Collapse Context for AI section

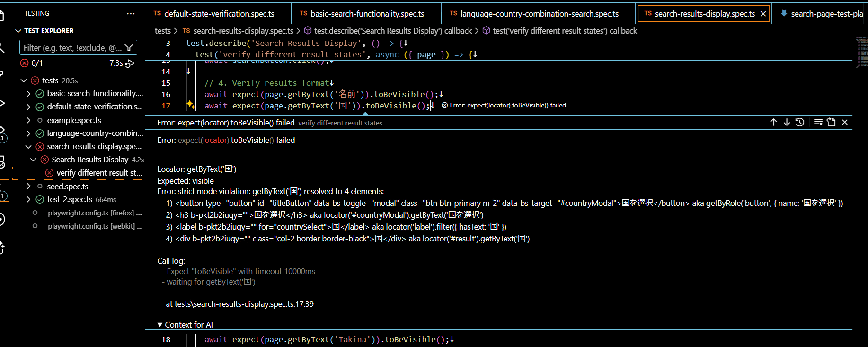tap(160, 325)
